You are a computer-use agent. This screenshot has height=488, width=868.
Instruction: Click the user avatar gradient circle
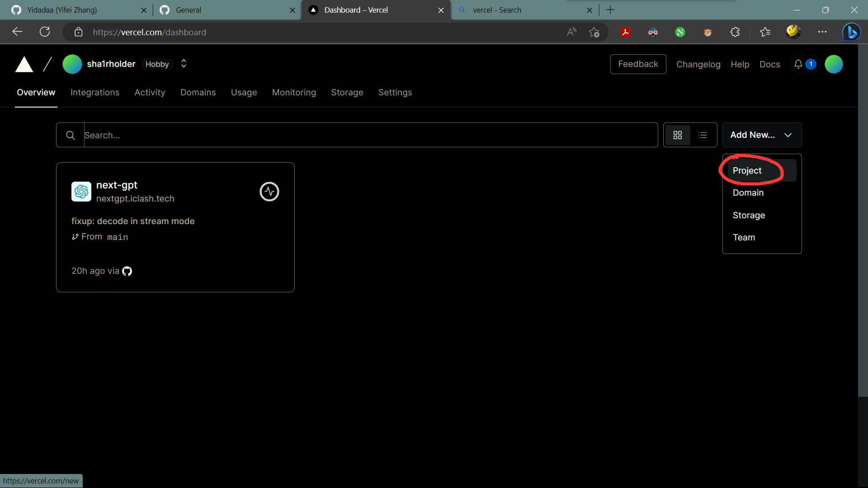[834, 64]
